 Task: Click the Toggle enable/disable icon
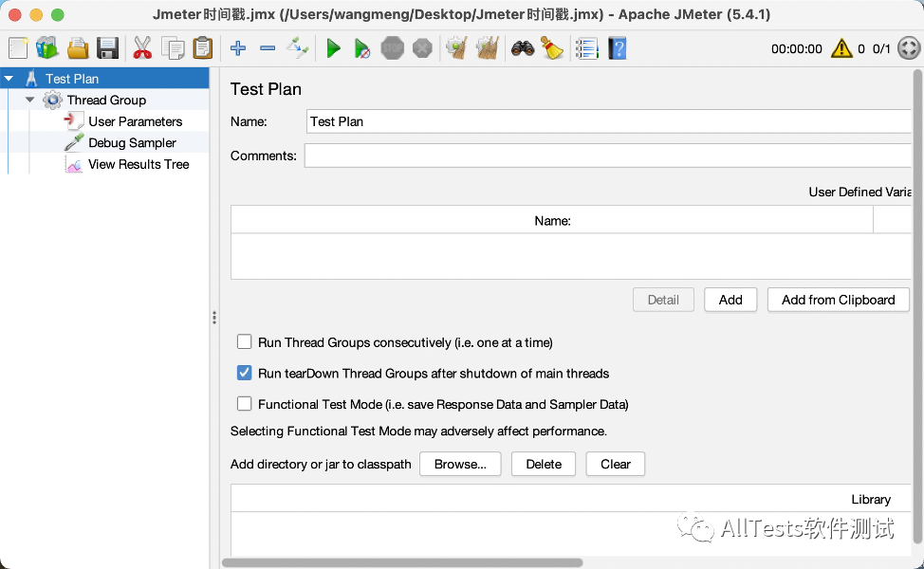(x=297, y=48)
